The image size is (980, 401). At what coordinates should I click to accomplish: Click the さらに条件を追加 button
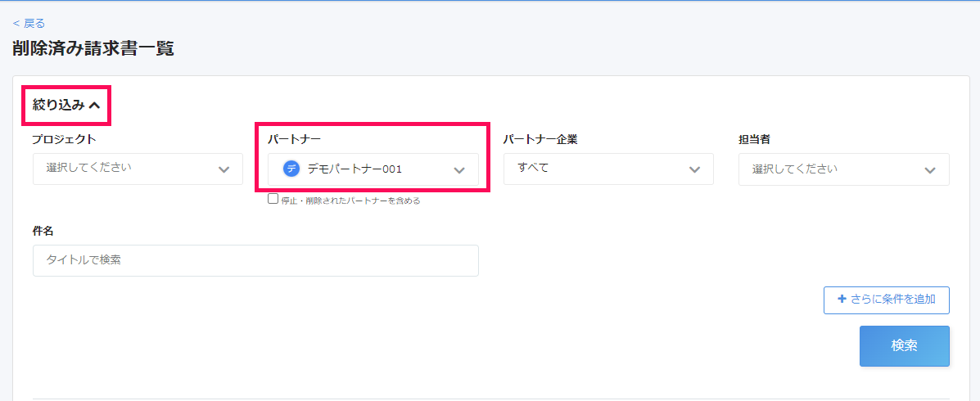pos(886,300)
